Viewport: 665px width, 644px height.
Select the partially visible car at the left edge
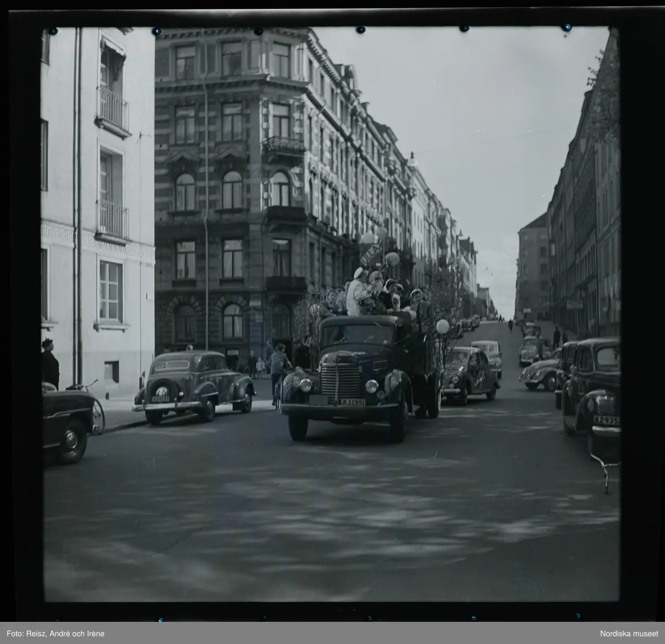[65, 422]
